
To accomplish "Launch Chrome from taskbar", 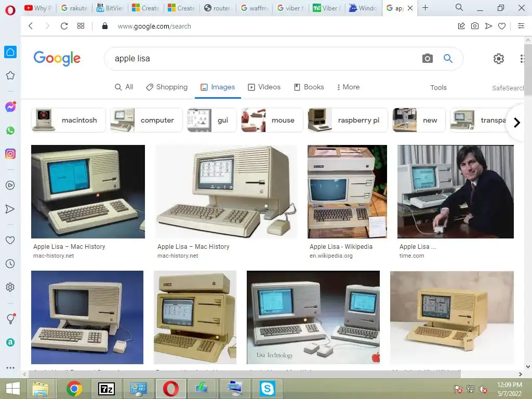I will click(74, 389).
